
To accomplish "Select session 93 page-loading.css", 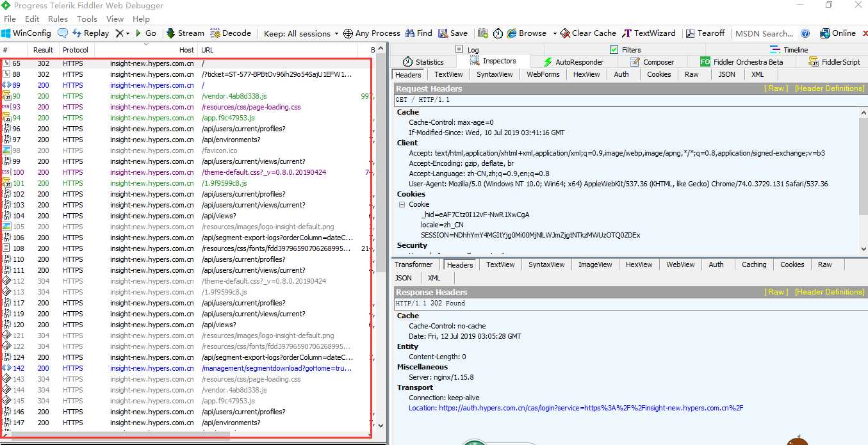I will point(186,107).
